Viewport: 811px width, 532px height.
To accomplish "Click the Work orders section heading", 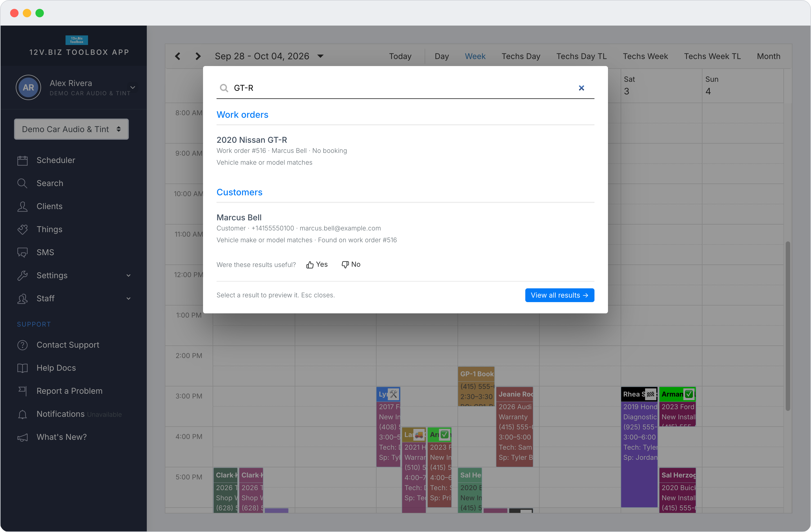I will (242, 115).
